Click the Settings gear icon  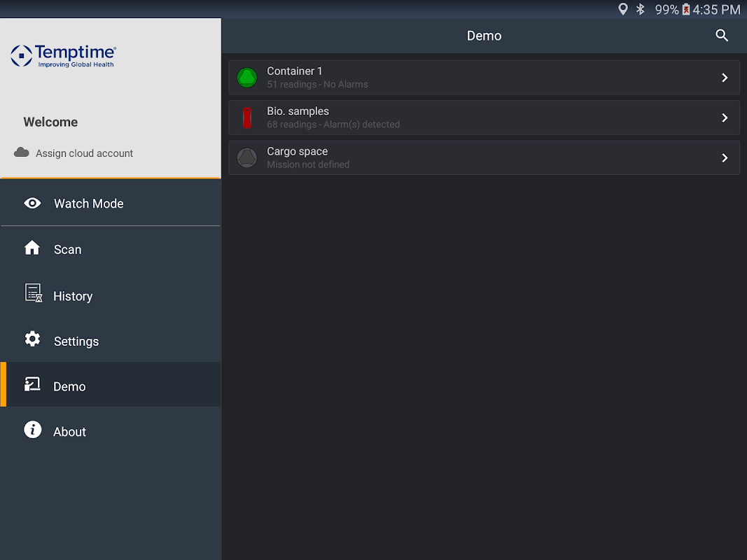32,339
